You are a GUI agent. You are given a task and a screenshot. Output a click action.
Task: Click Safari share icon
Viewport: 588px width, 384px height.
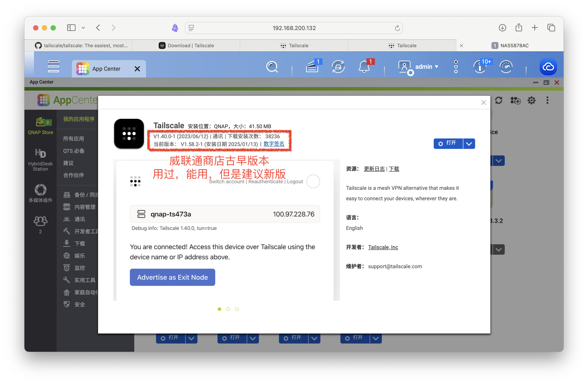[x=518, y=27]
